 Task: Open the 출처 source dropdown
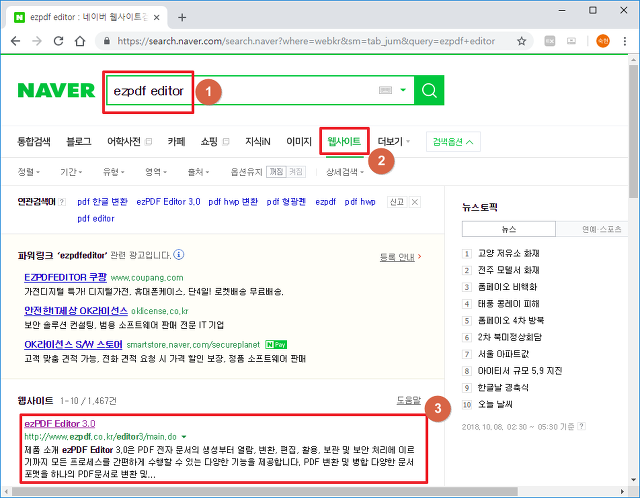click(x=198, y=172)
